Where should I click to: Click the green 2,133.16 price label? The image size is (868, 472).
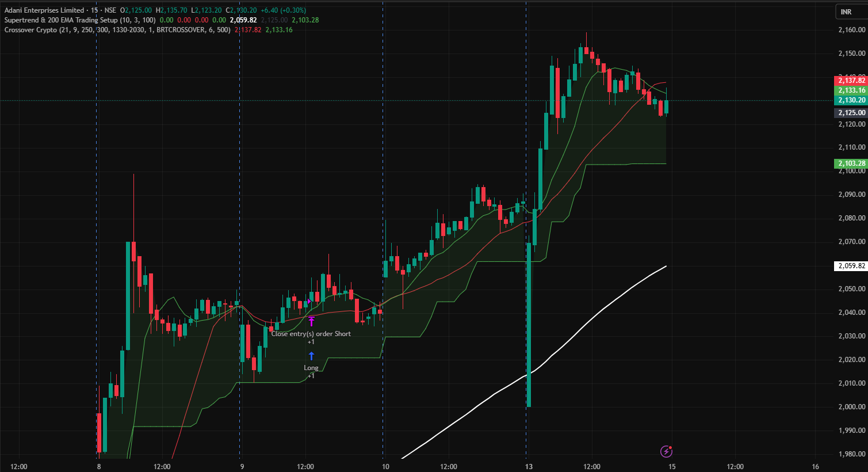coord(851,90)
